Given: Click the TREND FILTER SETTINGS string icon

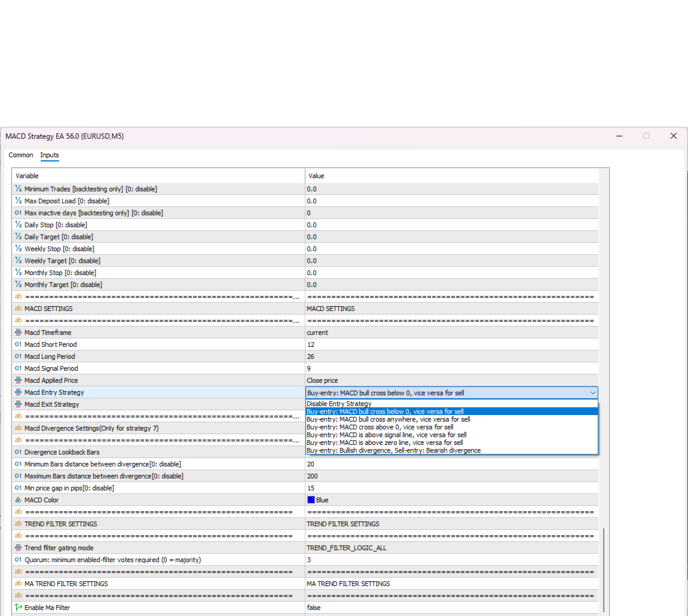Looking at the screenshot, I should click(18, 523).
